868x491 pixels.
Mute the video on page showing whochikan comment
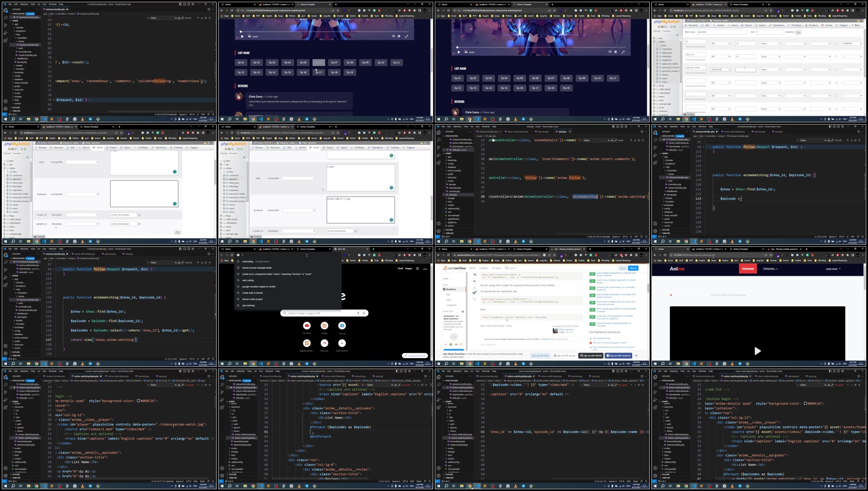[x=249, y=36]
